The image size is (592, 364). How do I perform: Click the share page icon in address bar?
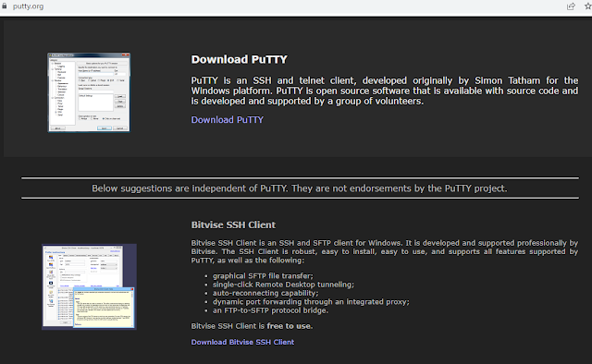571,6
